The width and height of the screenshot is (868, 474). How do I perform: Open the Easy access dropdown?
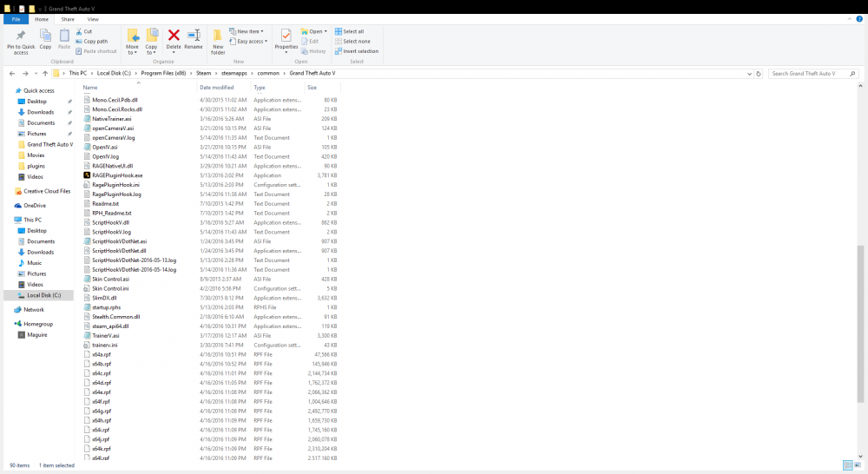(248, 42)
